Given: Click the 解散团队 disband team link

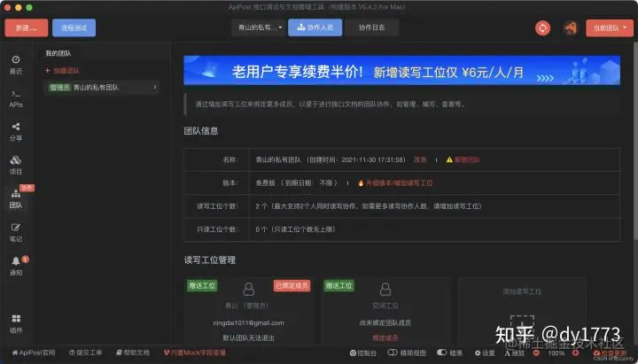Looking at the screenshot, I should click(467, 159).
